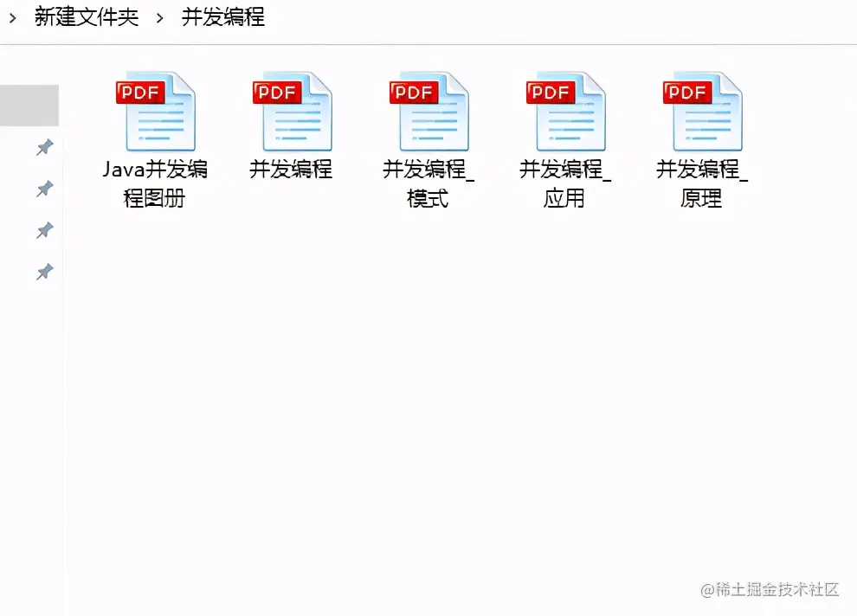The width and height of the screenshot is (857, 616).
Task: Click the bottom pin icon in the sidebar
Action: [44, 272]
